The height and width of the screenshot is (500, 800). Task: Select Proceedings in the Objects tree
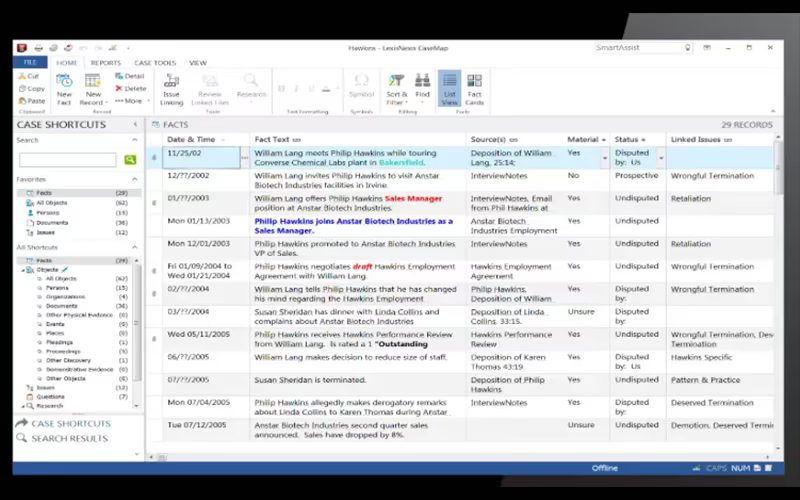(x=63, y=351)
